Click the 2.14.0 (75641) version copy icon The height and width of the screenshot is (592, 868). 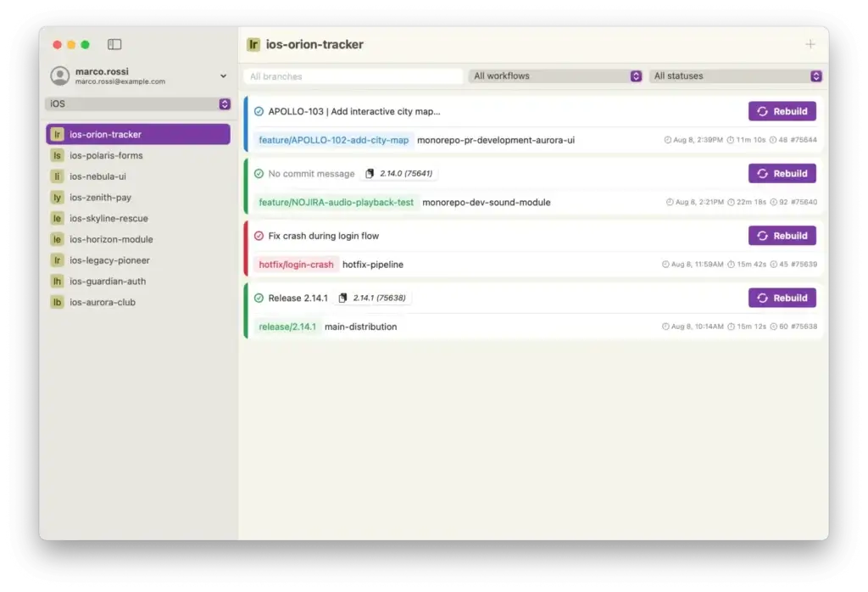click(x=370, y=174)
